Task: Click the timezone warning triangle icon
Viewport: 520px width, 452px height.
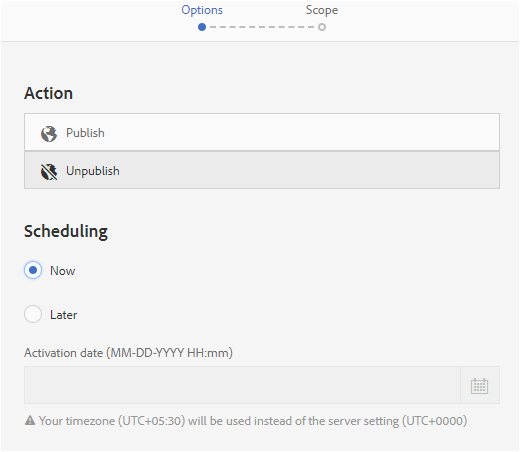Action: pos(30,420)
